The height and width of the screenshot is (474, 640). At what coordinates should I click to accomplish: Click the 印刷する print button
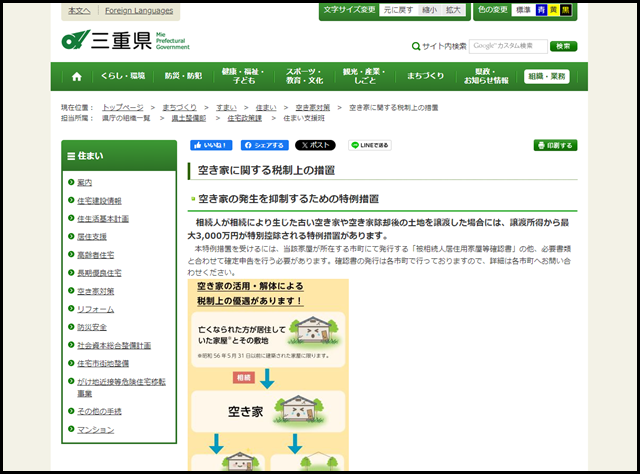[x=555, y=145]
